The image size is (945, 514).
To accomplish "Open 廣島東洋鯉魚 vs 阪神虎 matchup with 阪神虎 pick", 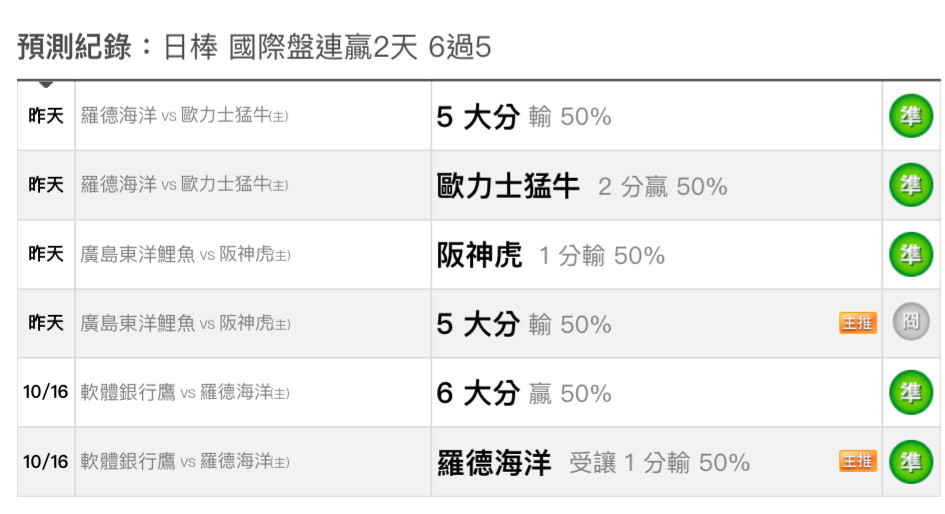I will pos(186,254).
